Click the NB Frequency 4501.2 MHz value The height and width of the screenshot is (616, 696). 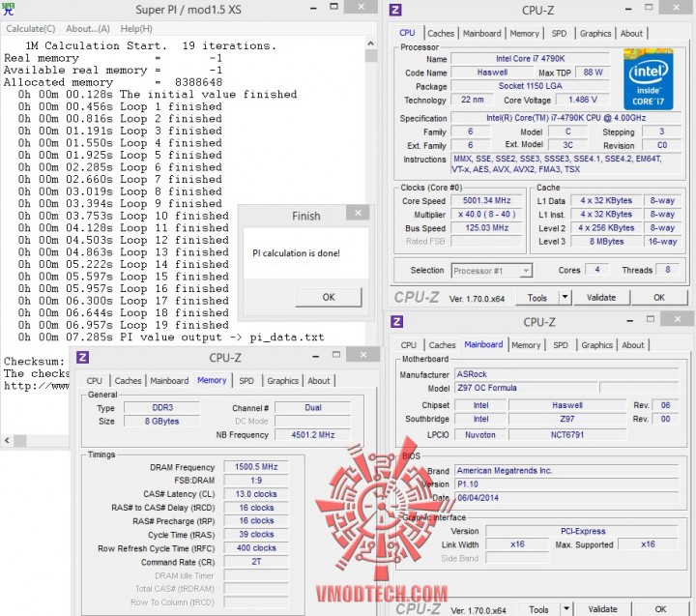pyautogui.click(x=312, y=435)
